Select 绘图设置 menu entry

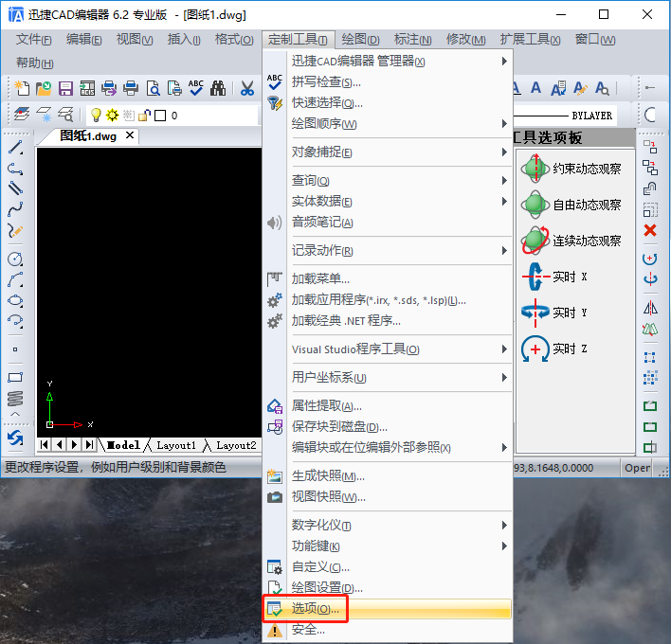(x=388, y=587)
